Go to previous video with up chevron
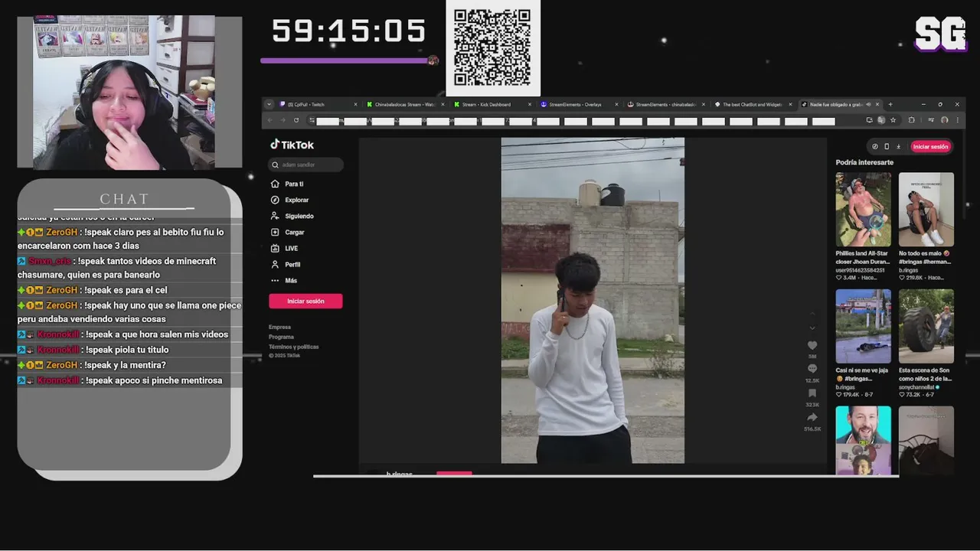The width and height of the screenshot is (980, 551). tap(812, 315)
